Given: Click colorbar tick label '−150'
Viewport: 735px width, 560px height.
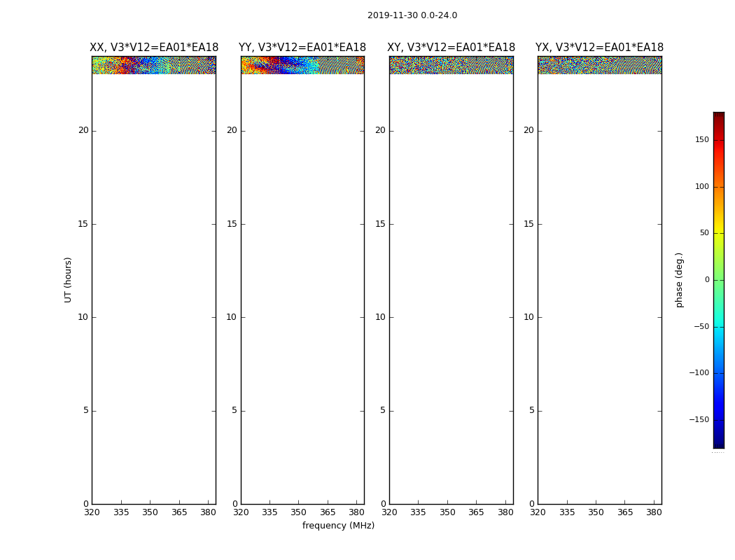Looking at the screenshot, I should point(699,419).
